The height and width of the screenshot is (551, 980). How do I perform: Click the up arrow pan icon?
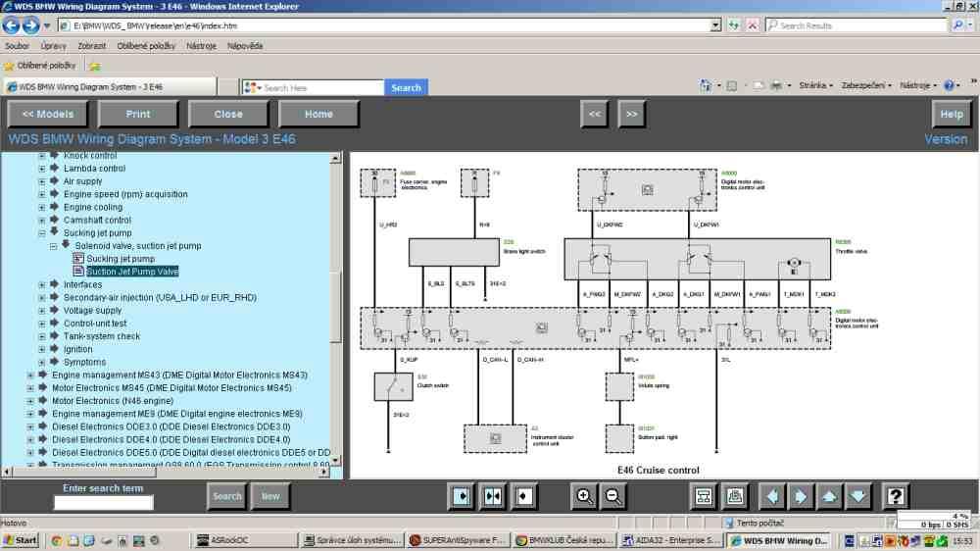[829, 497]
